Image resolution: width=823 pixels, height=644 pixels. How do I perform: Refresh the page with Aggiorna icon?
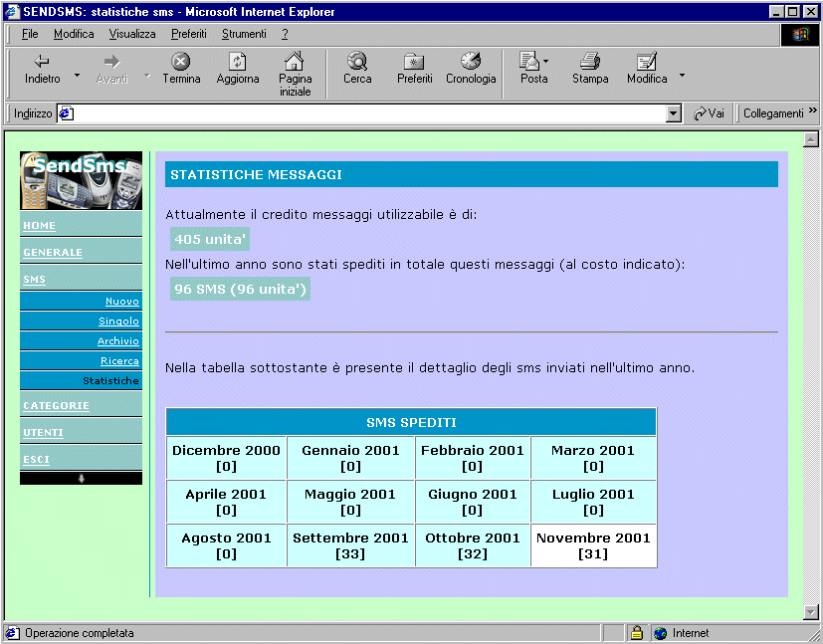(237, 62)
